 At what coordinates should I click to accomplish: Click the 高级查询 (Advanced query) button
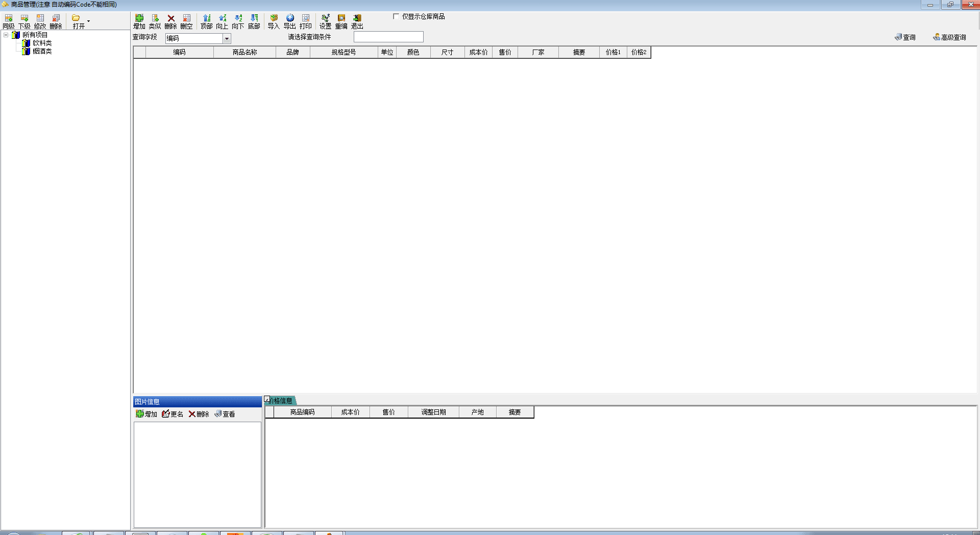tap(949, 37)
